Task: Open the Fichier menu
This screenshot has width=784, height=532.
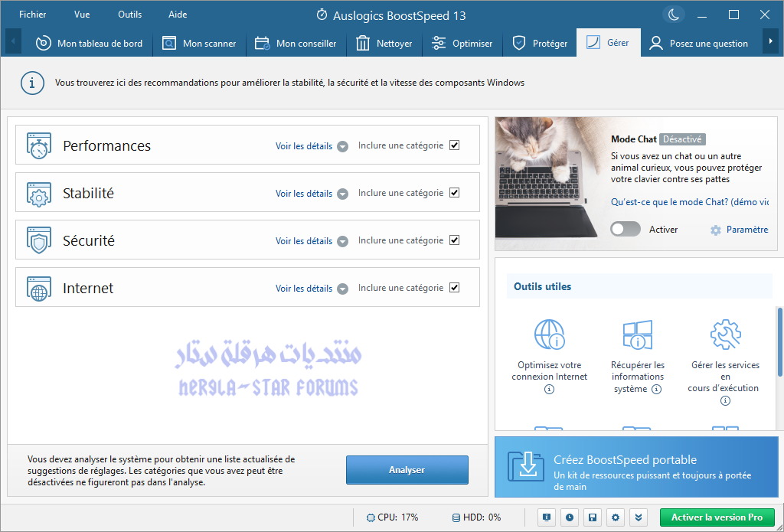Action: (x=32, y=15)
